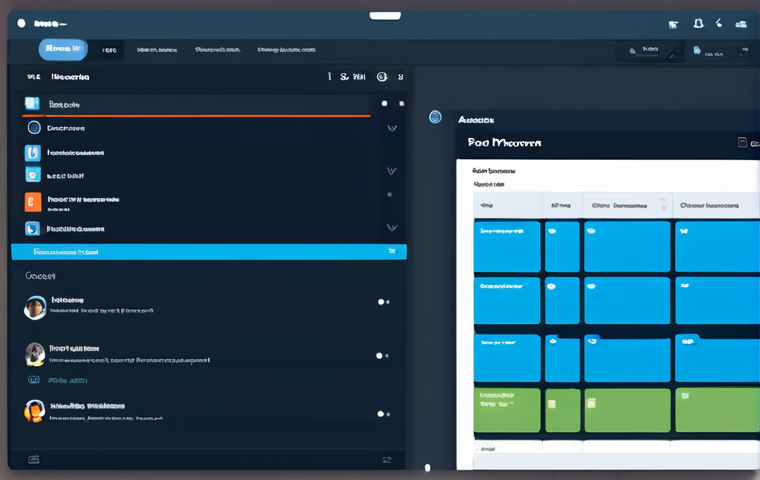Switch to the third text tab in tab bar
760x480 pixels.
[x=217, y=49]
